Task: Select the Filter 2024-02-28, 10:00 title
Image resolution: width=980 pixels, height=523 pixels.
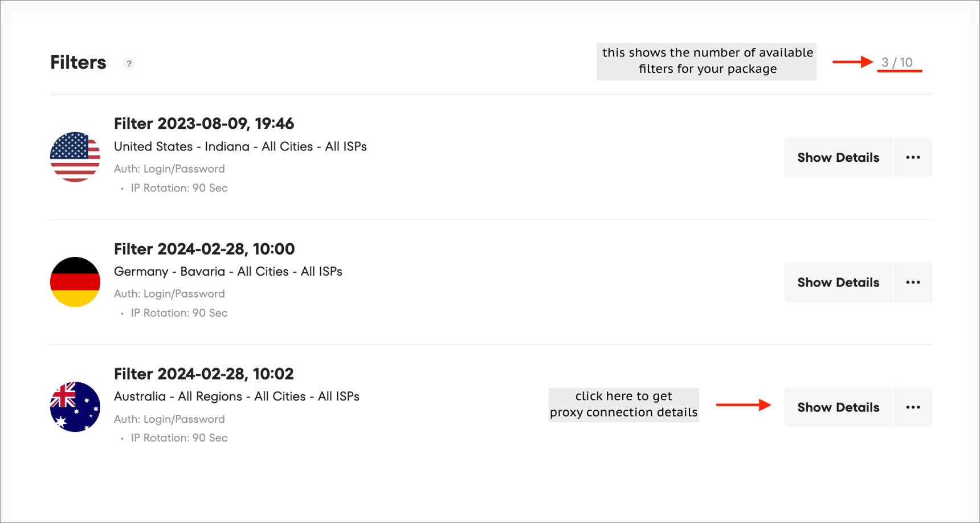Action: click(204, 249)
